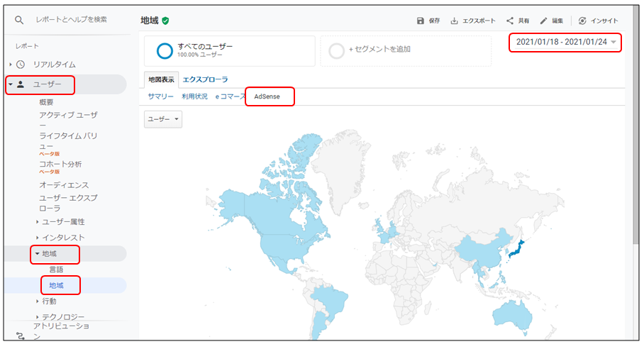Click the Export download icon
The image size is (644, 344).
pos(454,21)
